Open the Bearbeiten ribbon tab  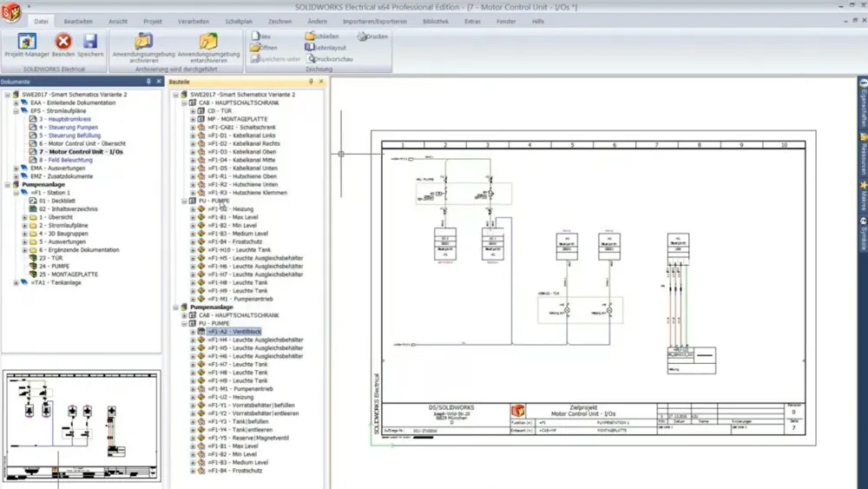click(78, 22)
